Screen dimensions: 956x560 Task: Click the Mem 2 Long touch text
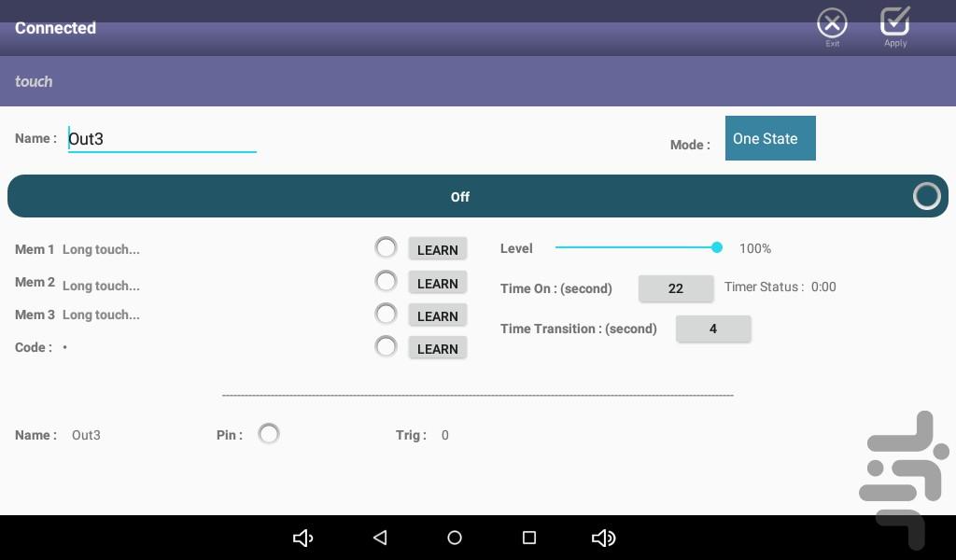(101, 286)
